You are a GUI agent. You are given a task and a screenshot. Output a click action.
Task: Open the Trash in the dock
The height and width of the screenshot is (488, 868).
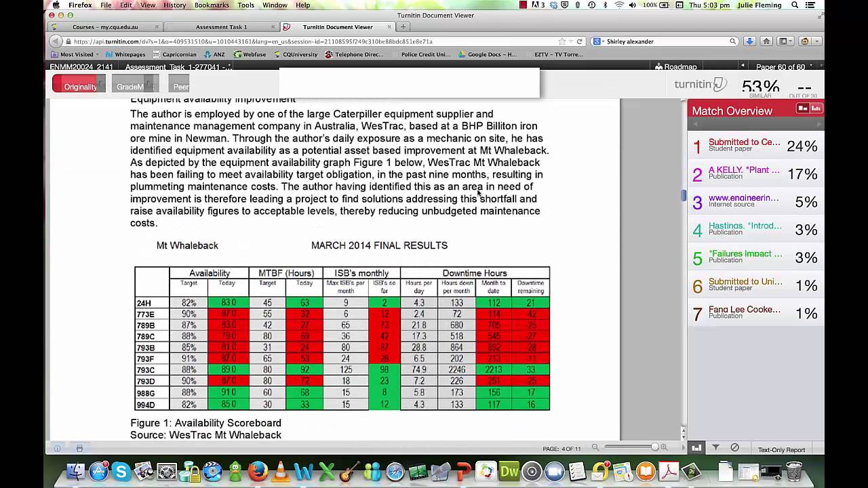pyautogui.click(x=794, y=471)
